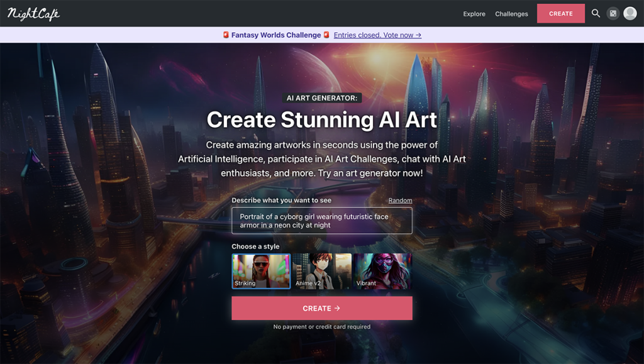644x364 pixels.
Task: Click the search icon next to CREATE
Action: [596, 13]
